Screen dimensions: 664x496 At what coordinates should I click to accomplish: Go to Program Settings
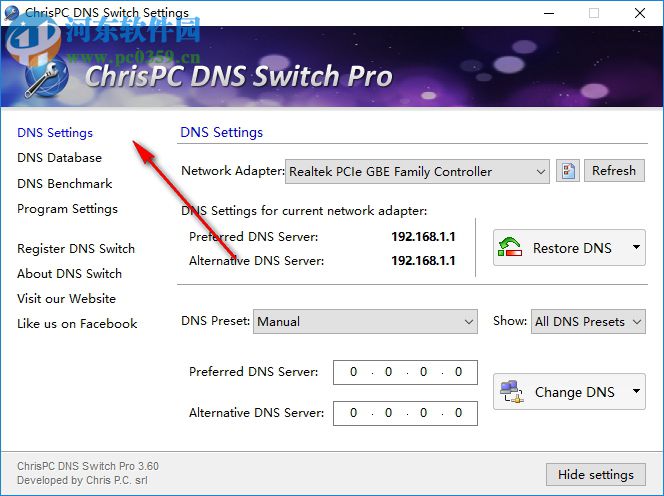tap(67, 209)
